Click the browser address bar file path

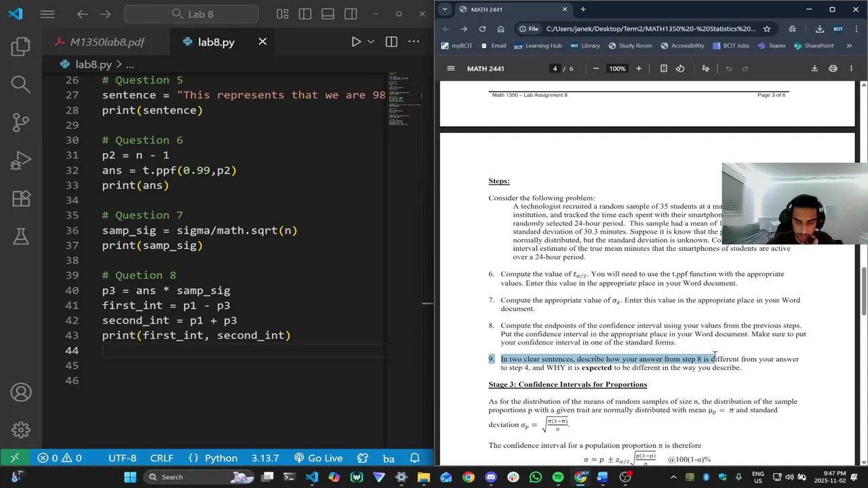pyautogui.click(x=650, y=28)
